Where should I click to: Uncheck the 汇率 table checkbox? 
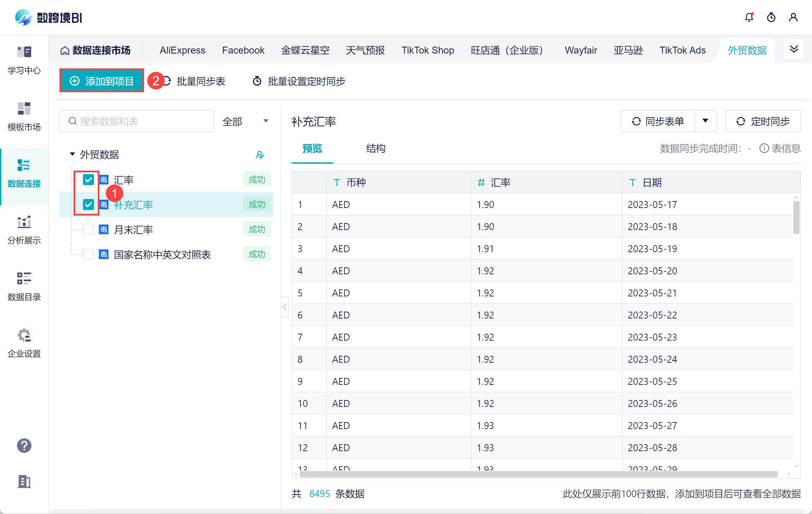click(x=88, y=180)
